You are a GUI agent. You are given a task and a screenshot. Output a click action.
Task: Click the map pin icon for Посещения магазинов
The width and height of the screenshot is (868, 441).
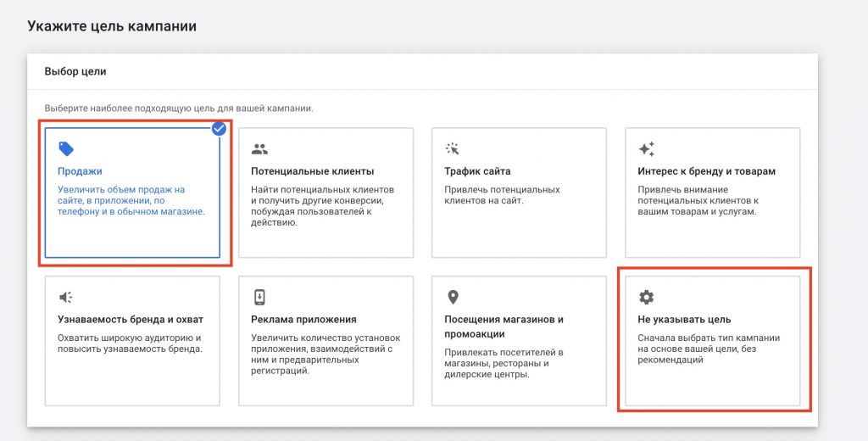453,298
